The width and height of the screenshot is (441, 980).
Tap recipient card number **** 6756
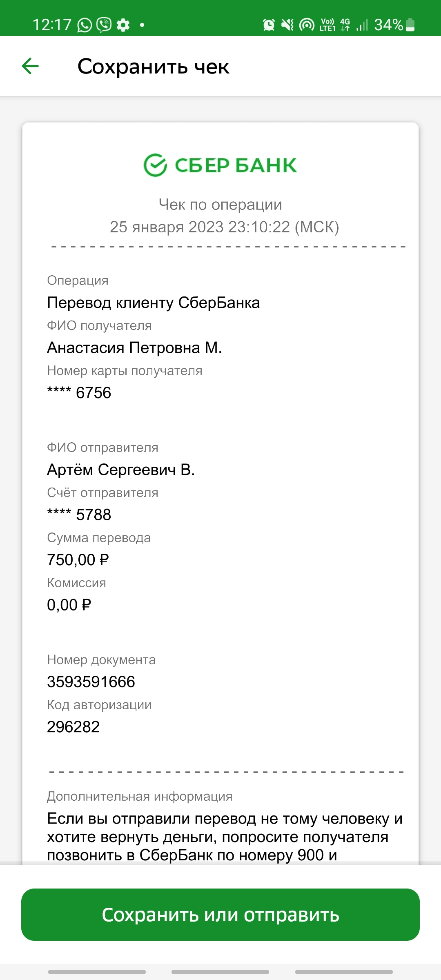coord(79,392)
